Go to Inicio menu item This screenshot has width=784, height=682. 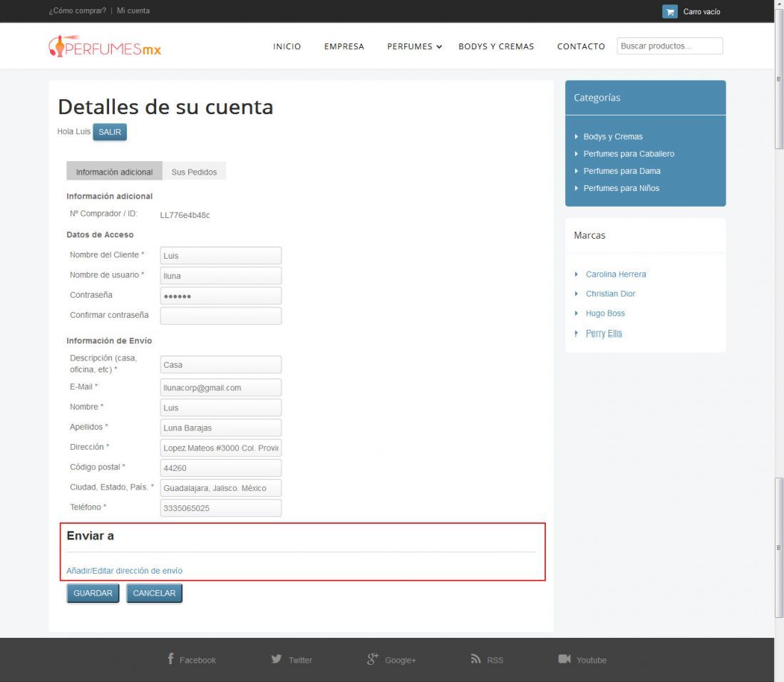(x=287, y=46)
